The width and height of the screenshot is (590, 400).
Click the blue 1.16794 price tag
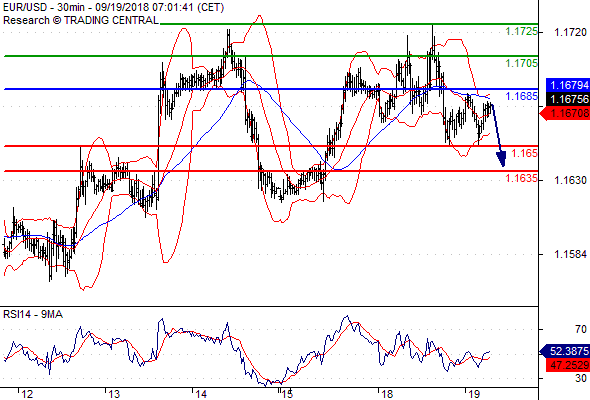[x=568, y=85]
